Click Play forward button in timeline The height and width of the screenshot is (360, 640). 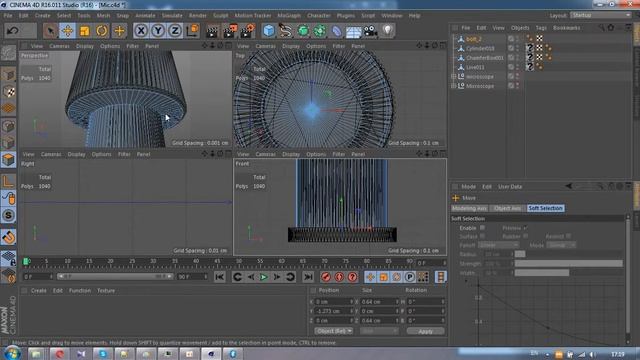[264, 277]
